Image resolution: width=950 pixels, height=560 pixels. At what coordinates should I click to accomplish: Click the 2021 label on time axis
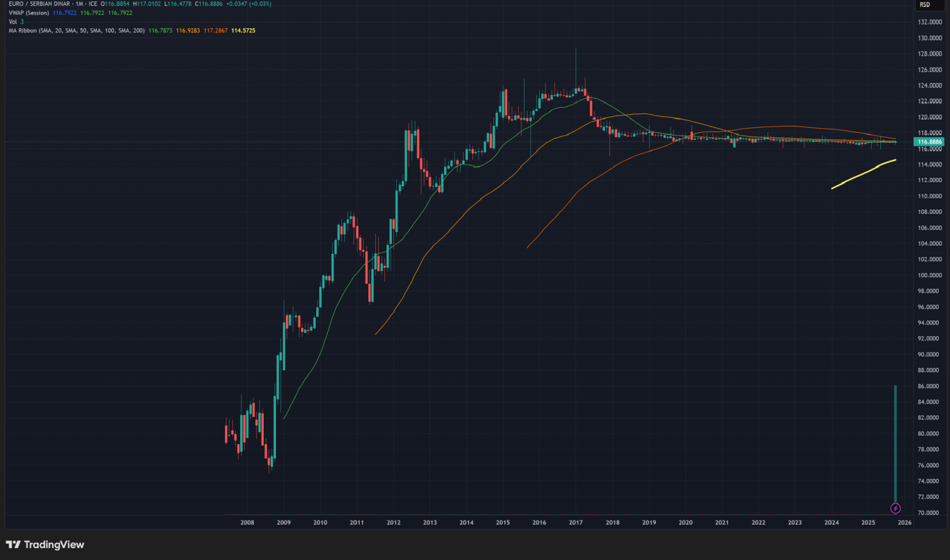(x=722, y=523)
